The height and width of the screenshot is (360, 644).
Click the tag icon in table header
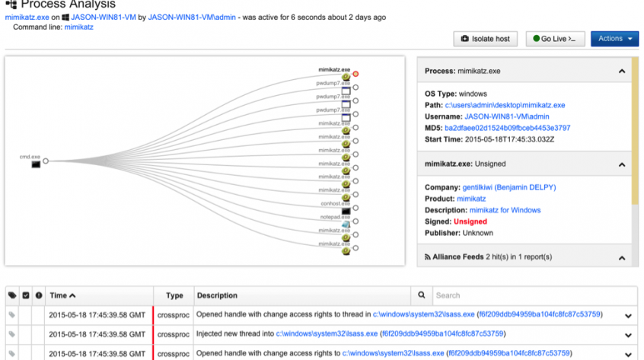(12, 295)
